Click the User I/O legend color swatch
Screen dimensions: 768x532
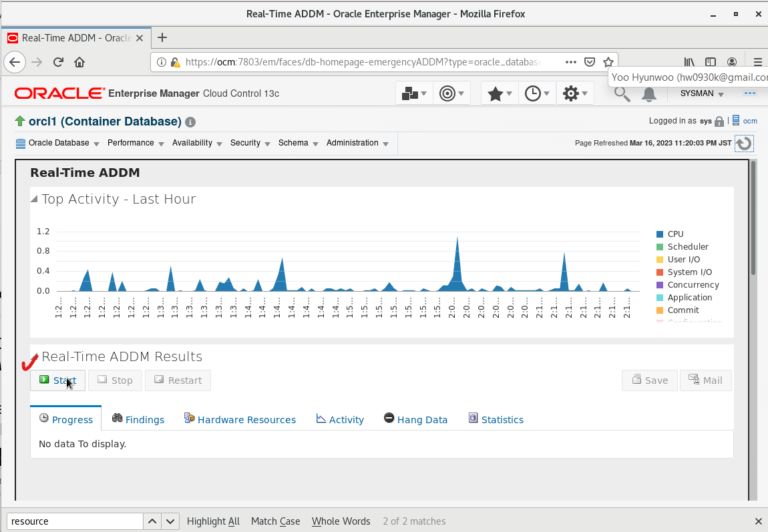click(x=660, y=260)
